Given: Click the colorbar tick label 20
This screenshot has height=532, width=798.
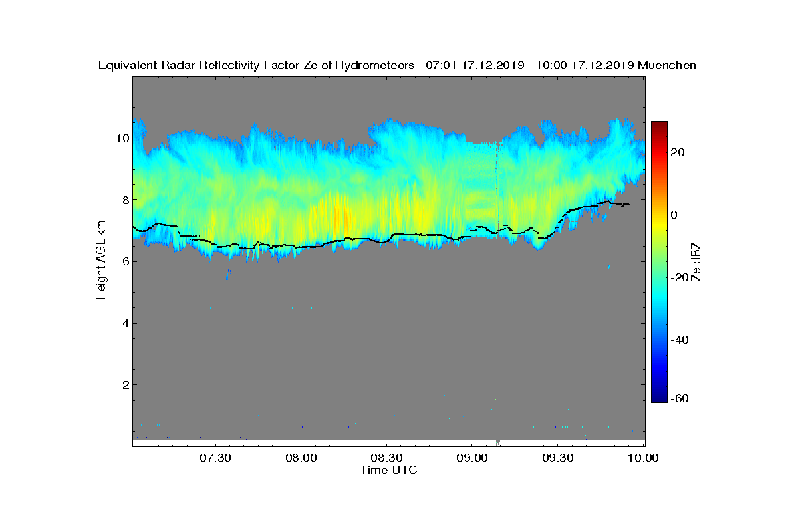Looking at the screenshot, I should (x=678, y=152).
